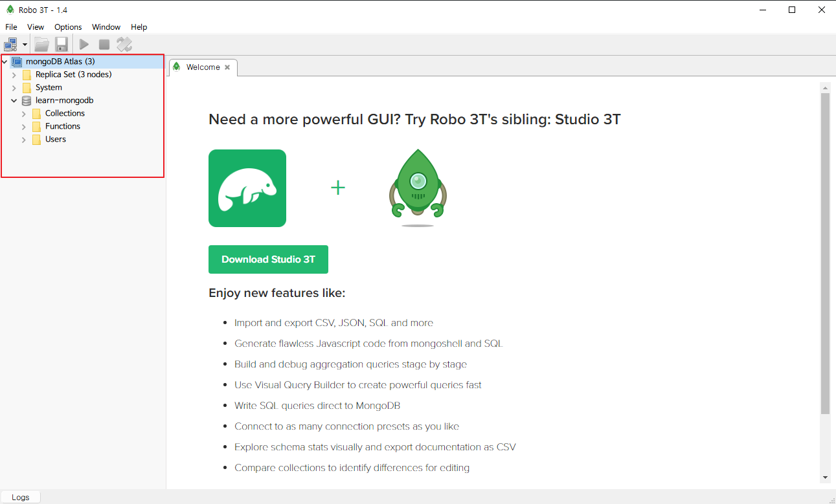Click the mongoDB Atlas computer icon
Viewport: 836px width, 504px height.
click(17, 61)
